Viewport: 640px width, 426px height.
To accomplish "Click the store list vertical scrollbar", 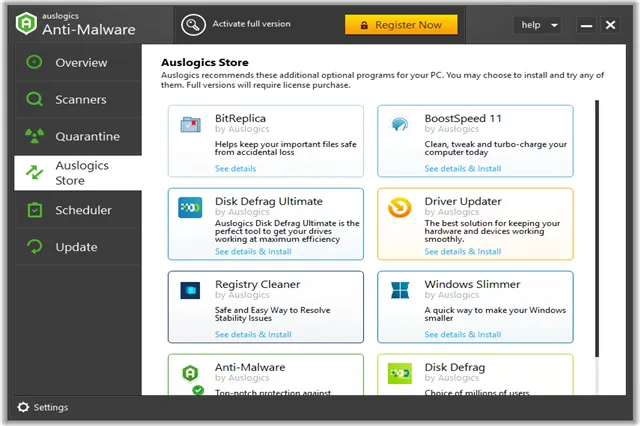I will point(596,200).
